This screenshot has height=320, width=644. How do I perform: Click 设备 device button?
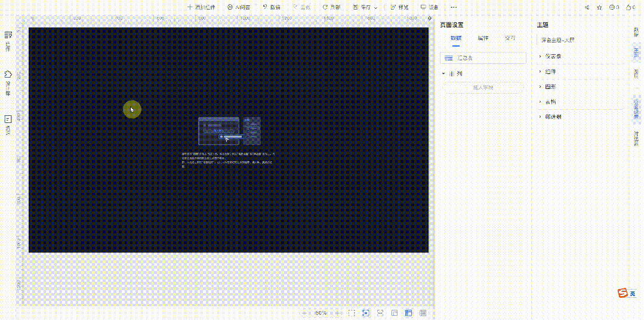click(x=429, y=7)
